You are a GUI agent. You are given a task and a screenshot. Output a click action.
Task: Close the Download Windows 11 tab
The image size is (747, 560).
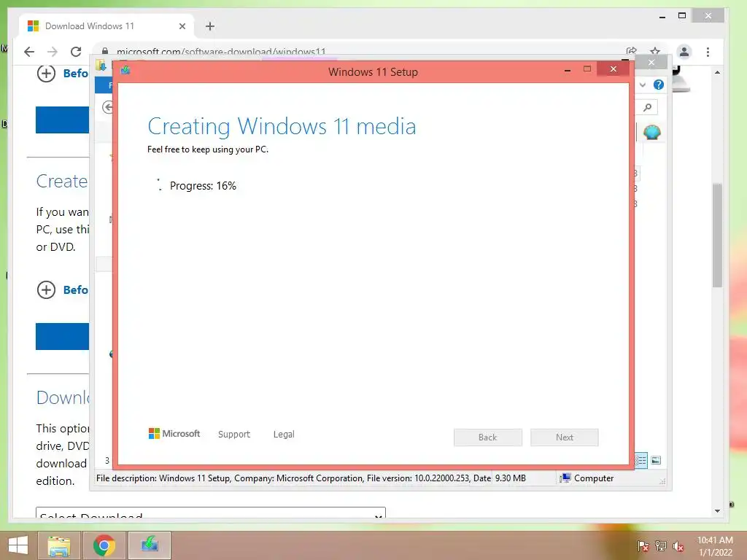coord(182,26)
